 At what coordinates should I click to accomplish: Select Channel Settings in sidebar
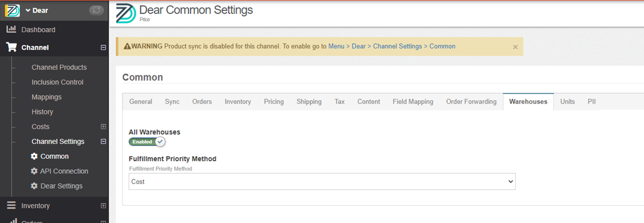[x=58, y=141]
